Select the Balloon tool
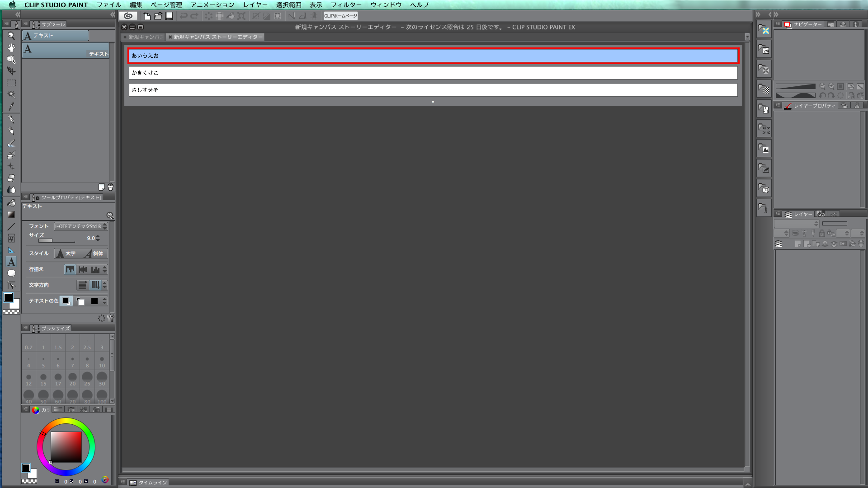Viewport: 868px width, 488px height. coord(11,273)
